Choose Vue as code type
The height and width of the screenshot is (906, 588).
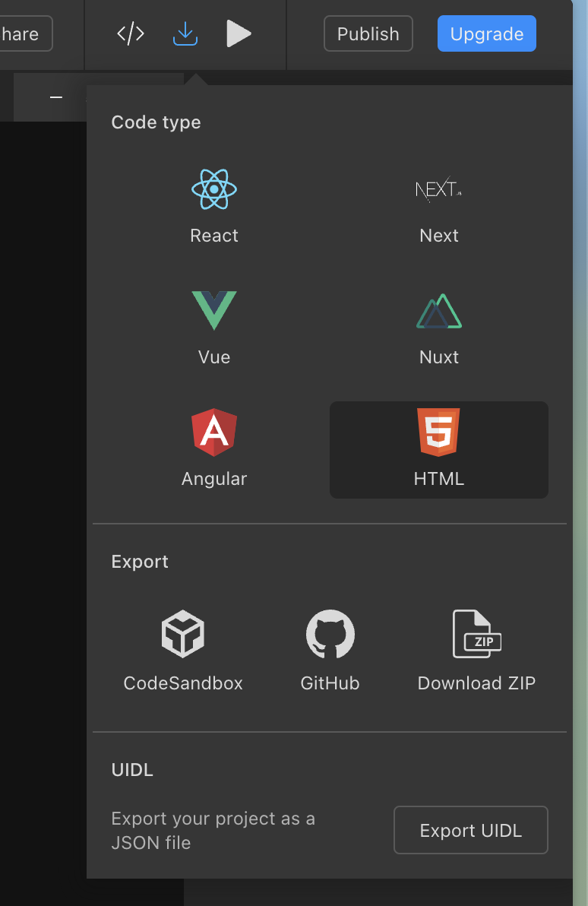214,328
